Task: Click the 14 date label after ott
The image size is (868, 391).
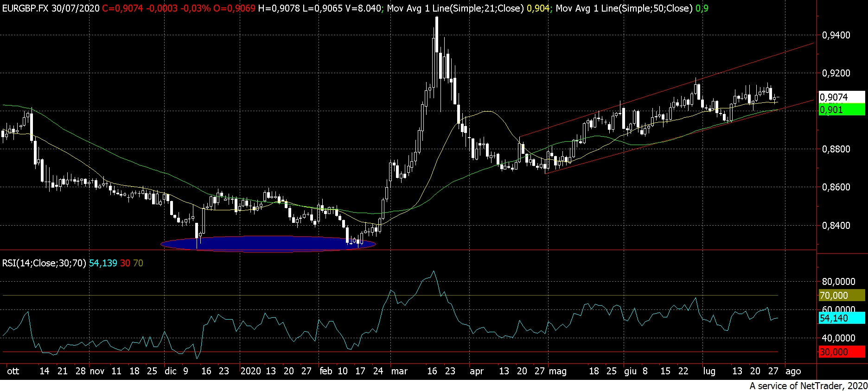Action: tap(45, 371)
